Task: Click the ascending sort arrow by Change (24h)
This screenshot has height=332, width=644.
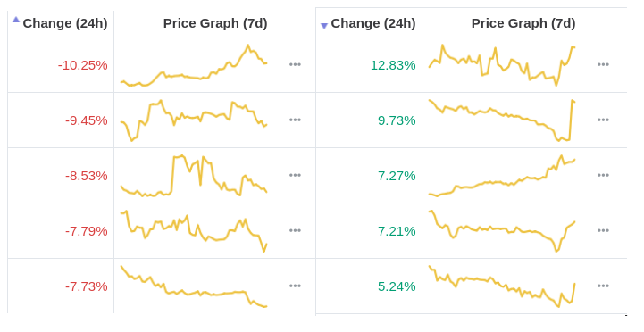Action: coord(16,20)
